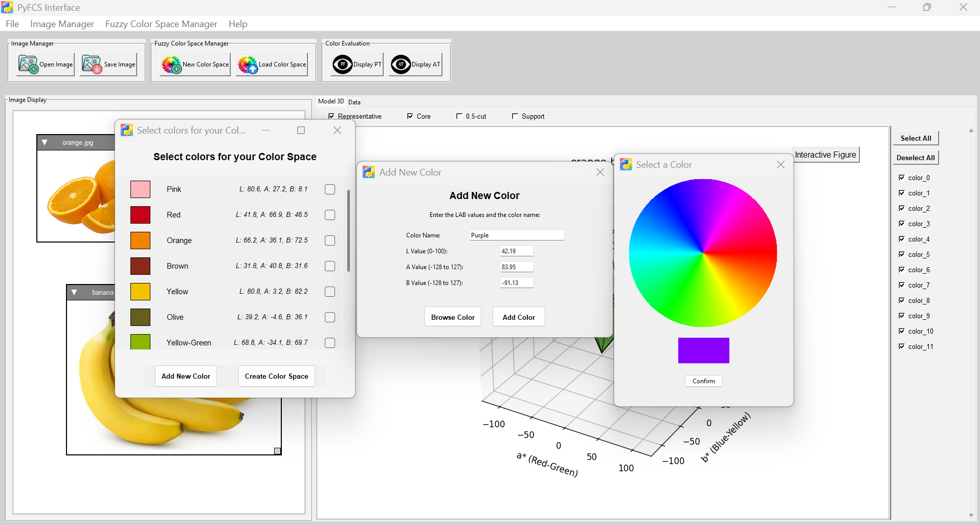Image resolution: width=980 pixels, height=525 pixels.
Task: Click the Display AT eye icon
Action: pyautogui.click(x=400, y=64)
